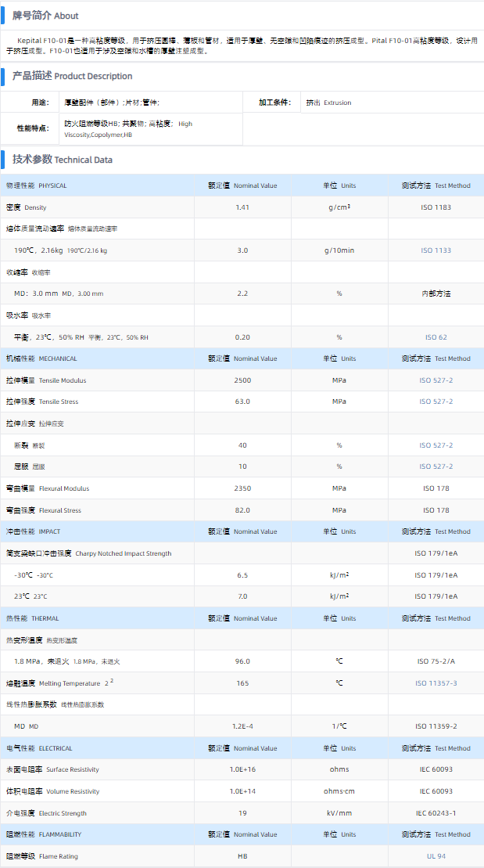Follow the ISO 11357-3 melting temperature link
This screenshot has width=484, height=868.
pyautogui.click(x=436, y=683)
